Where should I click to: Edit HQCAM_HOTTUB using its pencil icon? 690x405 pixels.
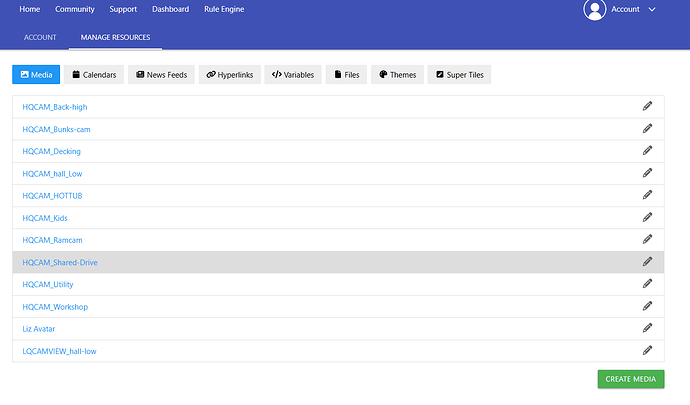click(647, 195)
